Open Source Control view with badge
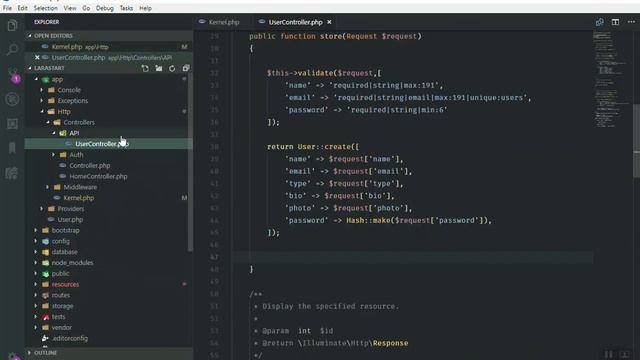 13,75
